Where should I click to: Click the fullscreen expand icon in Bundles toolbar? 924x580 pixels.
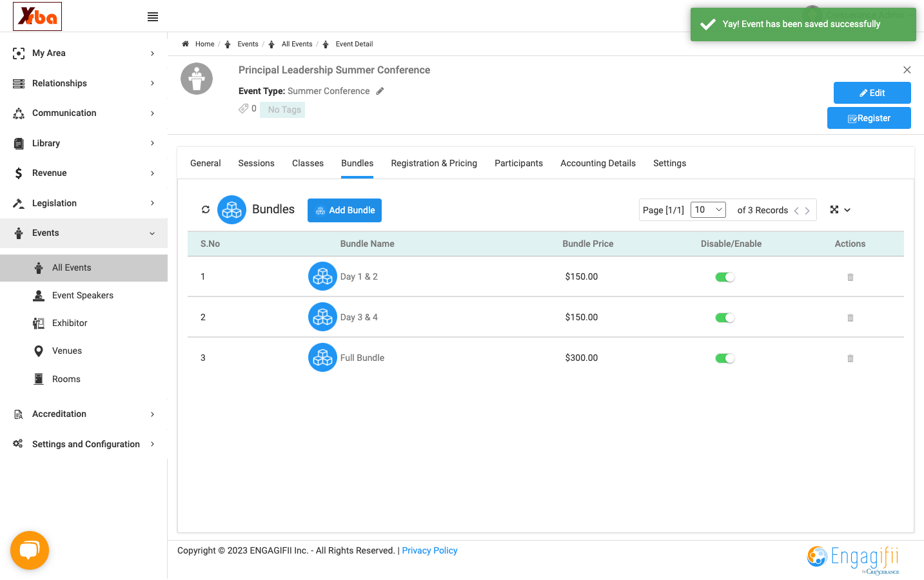point(834,209)
